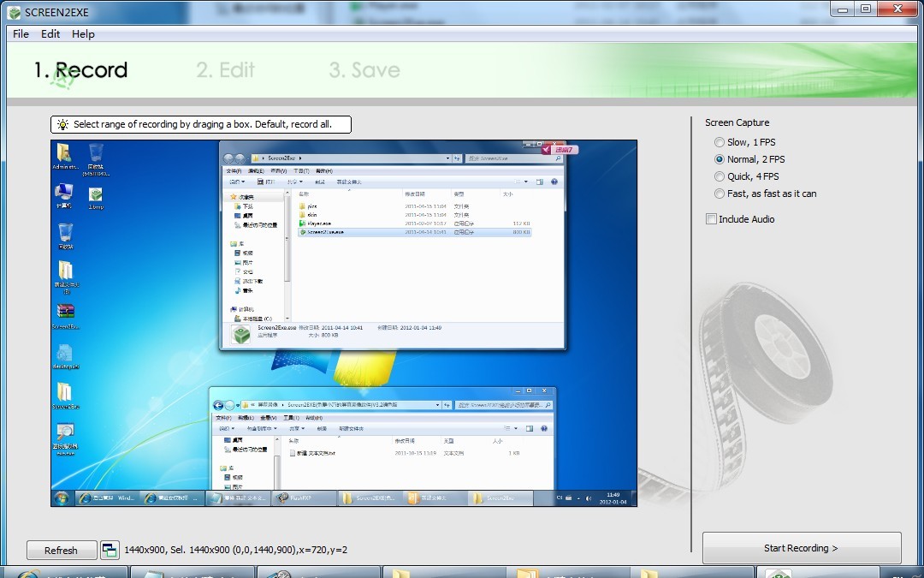Switch to the 3. Save step
The height and width of the screenshot is (578, 924).
point(364,70)
